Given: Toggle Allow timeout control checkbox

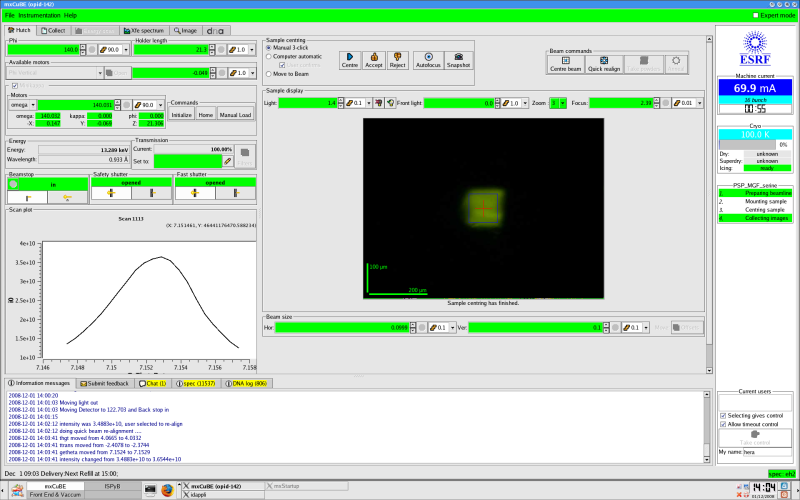Looking at the screenshot, I should click(724, 425).
